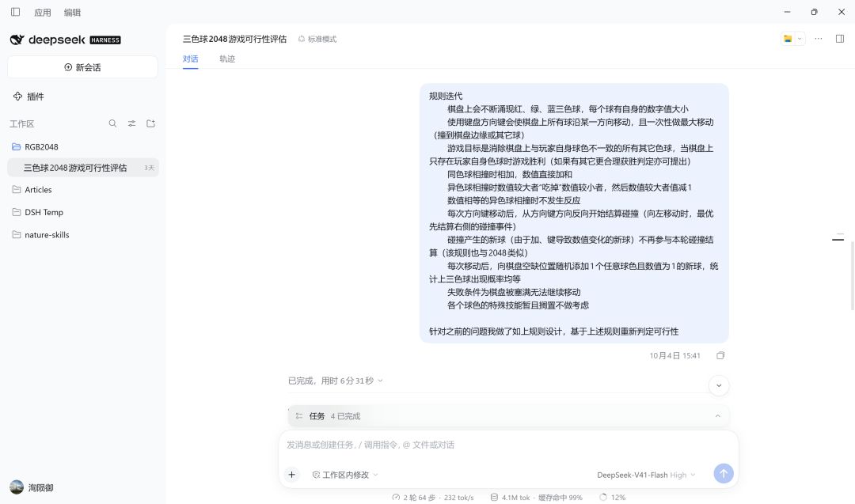
Task: Click the yellow folder icon in header
Action: tap(788, 39)
